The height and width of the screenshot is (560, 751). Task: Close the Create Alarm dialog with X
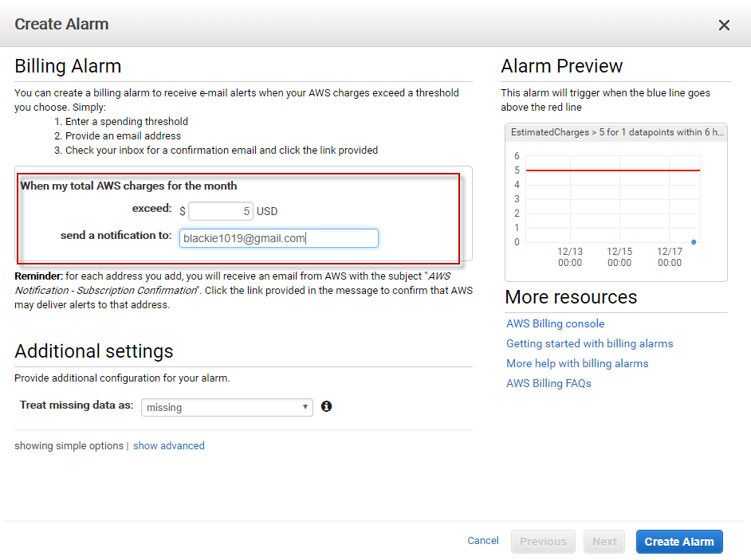tap(724, 25)
